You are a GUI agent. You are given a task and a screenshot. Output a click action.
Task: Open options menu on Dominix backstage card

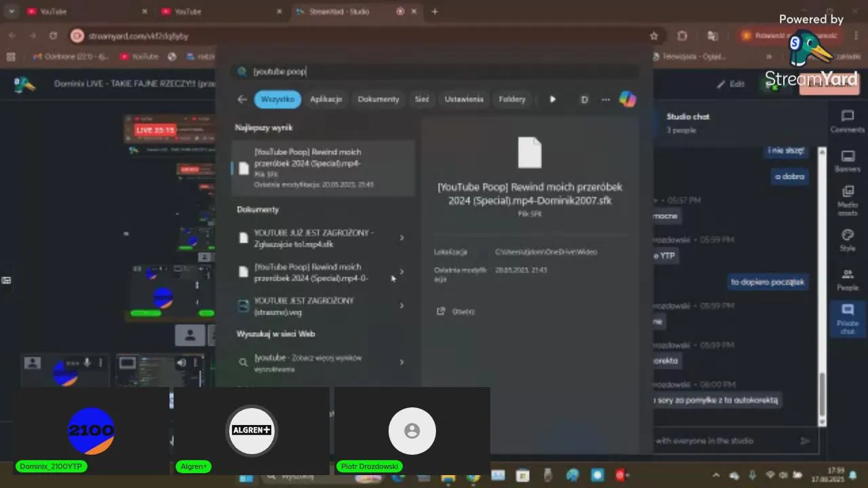click(x=100, y=363)
